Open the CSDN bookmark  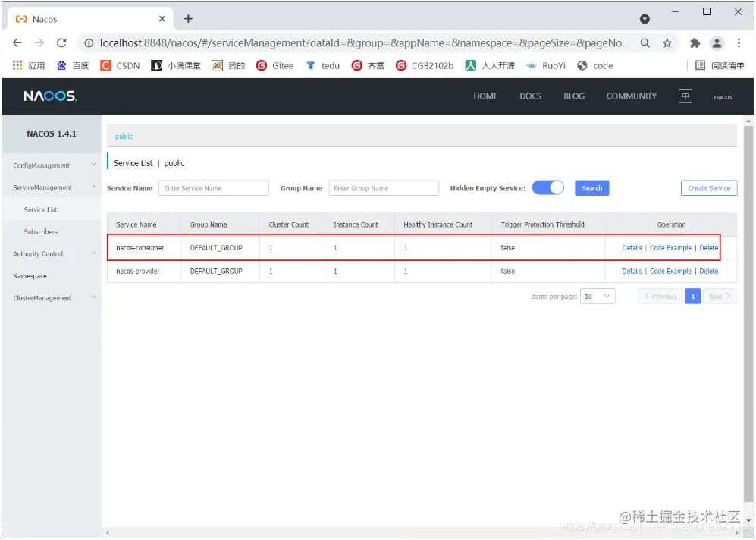pos(120,65)
